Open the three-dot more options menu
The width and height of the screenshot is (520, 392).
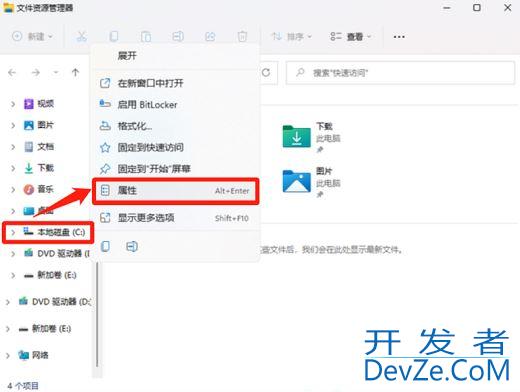tap(399, 36)
